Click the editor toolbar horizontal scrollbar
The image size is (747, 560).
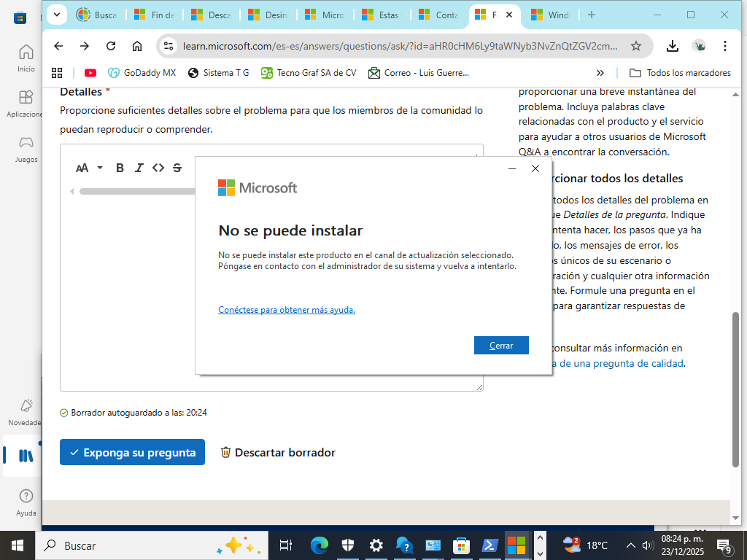[x=137, y=192]
